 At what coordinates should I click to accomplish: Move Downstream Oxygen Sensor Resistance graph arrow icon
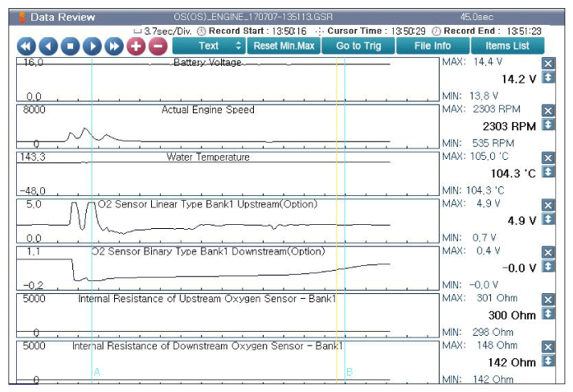click(548, 361)
